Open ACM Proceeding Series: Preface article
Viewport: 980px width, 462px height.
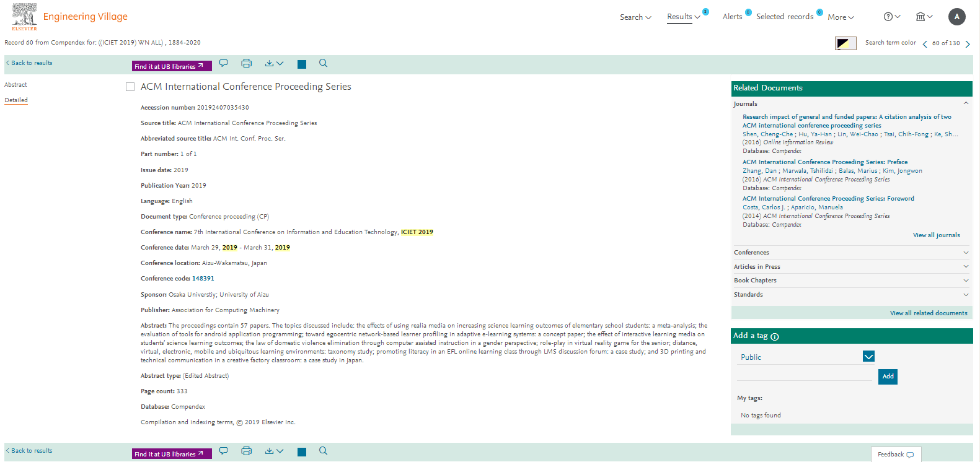coord(825,162)
